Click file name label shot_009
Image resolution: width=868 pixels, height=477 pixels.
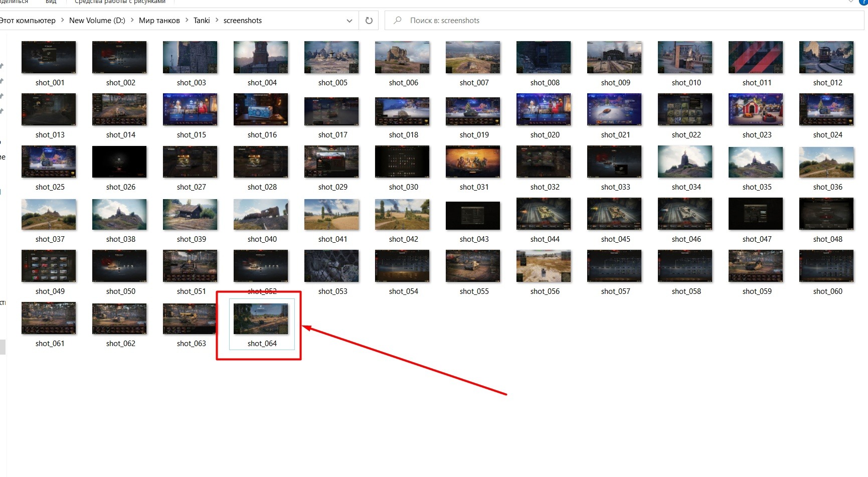[616, 83]
